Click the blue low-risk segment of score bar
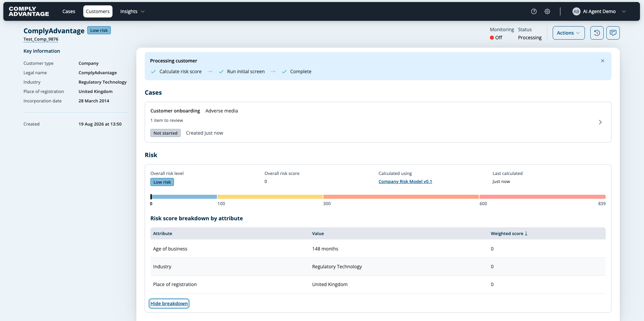The image size is (644, 321). pyautogui.click(x=184, y=197)
